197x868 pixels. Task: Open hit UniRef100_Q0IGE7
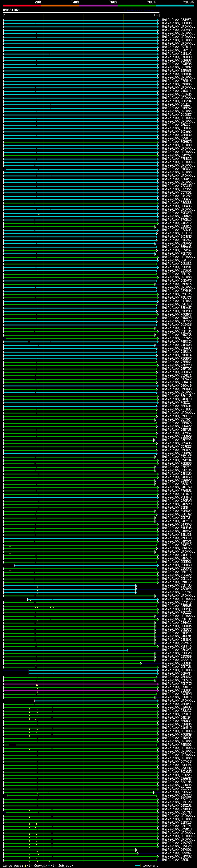177,115
